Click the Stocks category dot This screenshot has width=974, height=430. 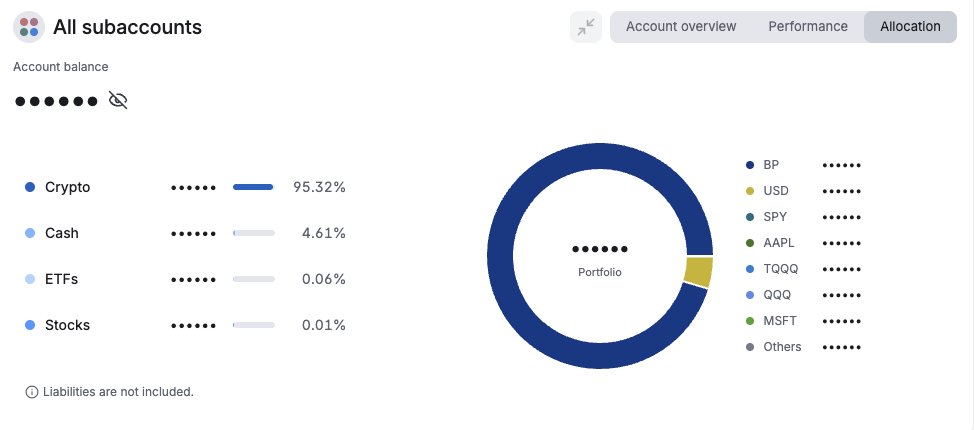(x=30, y=325)
